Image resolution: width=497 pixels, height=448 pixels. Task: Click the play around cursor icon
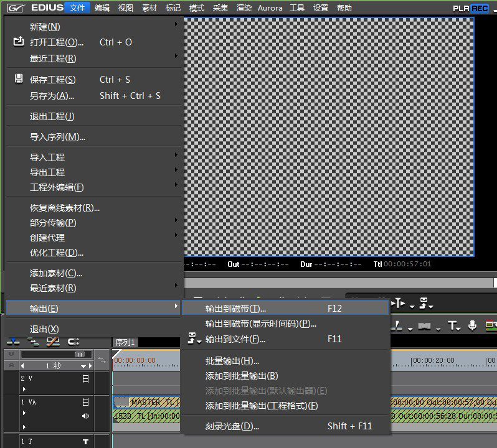[x=399, y=304]
